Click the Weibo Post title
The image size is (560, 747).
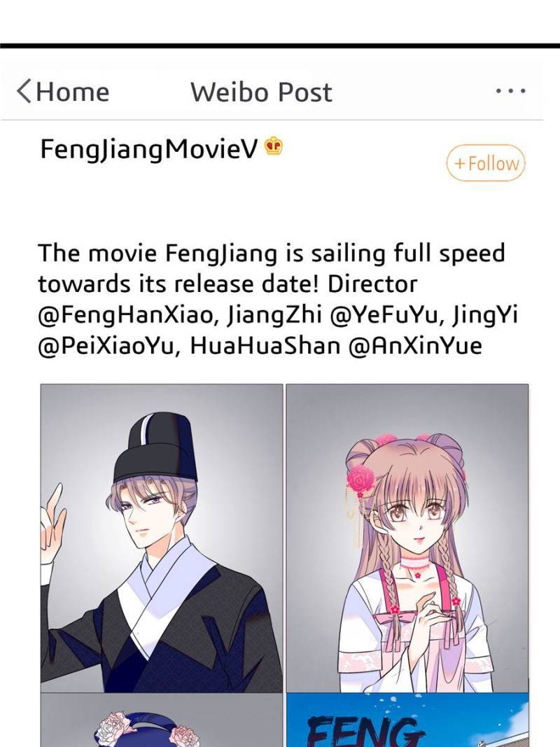[x=261, y=92]
